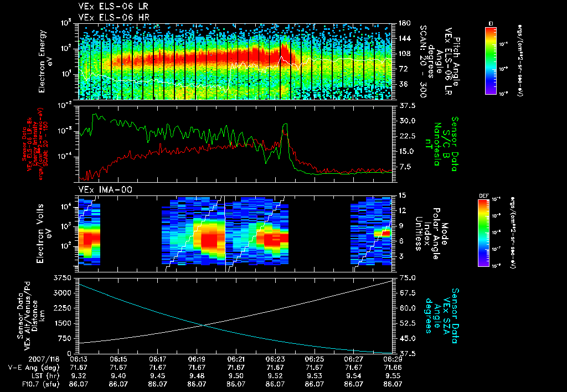The width and height of the screenshot is (567, 392).
Task: Click the "SCAN: 20 - 300" label
Action: pyautogui.click(x=422, y=61)
